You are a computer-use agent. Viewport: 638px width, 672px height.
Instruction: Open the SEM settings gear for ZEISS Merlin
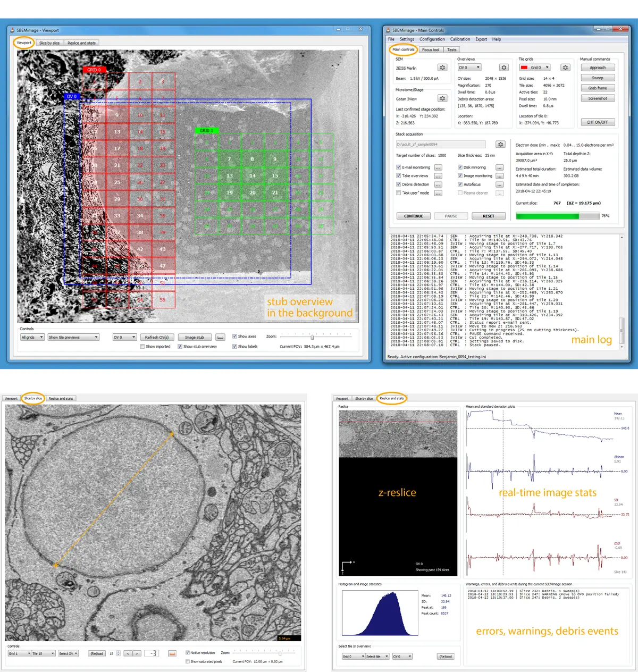click(442, 68)
